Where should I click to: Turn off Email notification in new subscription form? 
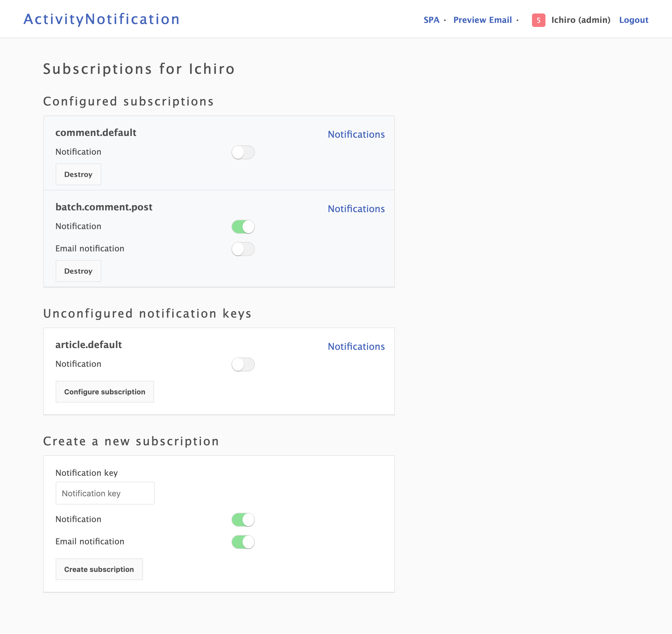coord(243,542)
